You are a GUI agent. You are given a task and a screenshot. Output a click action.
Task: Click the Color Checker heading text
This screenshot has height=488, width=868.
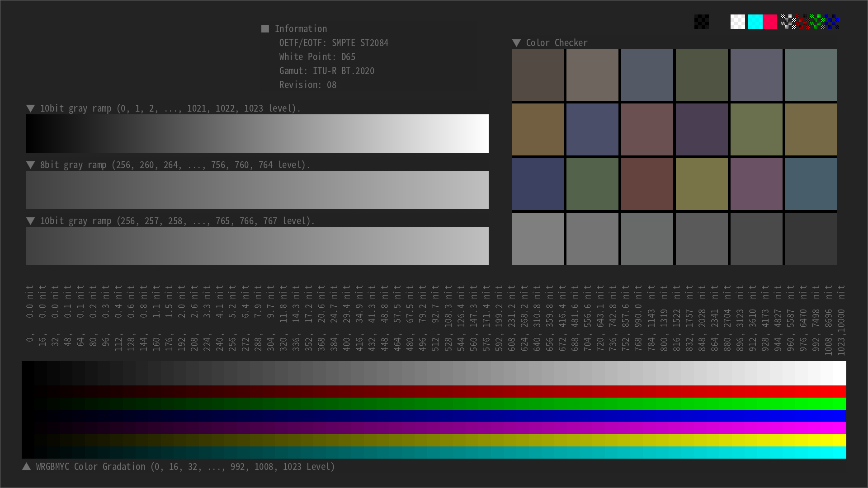pos(557,43)
